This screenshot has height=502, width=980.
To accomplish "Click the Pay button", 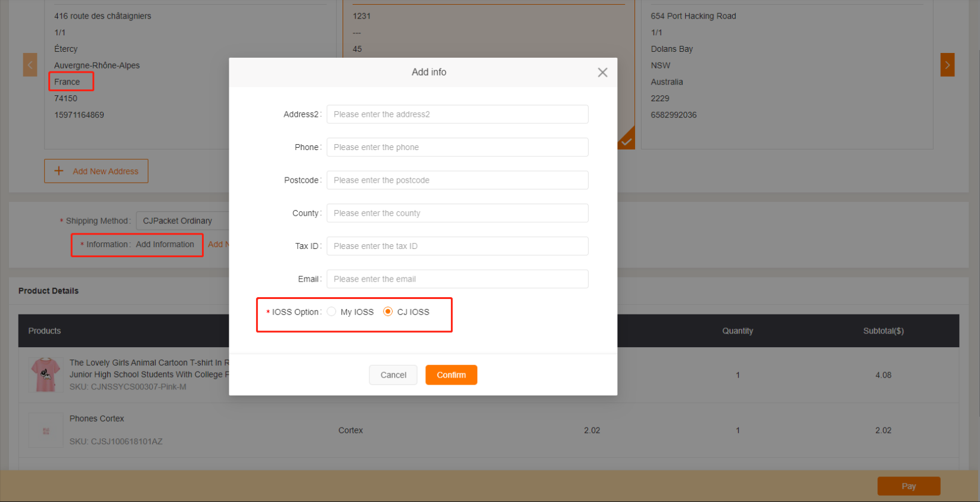I will 909,486.
